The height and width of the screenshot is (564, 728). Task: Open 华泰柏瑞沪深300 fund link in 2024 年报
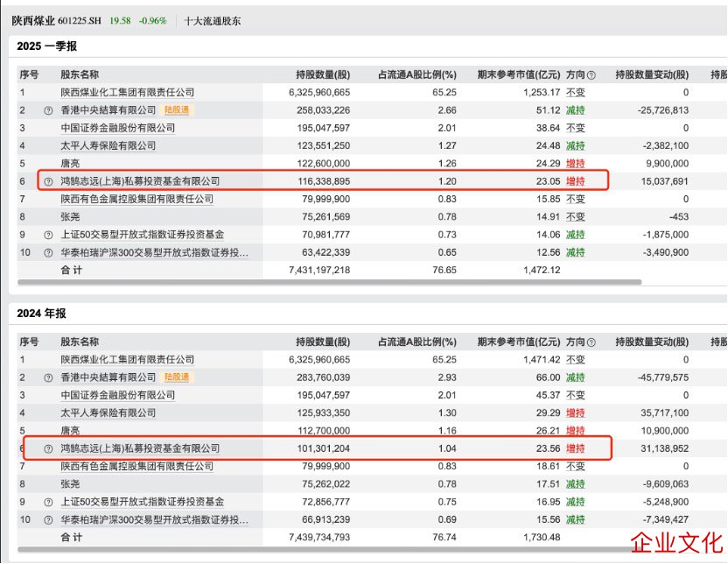(154, 519)
